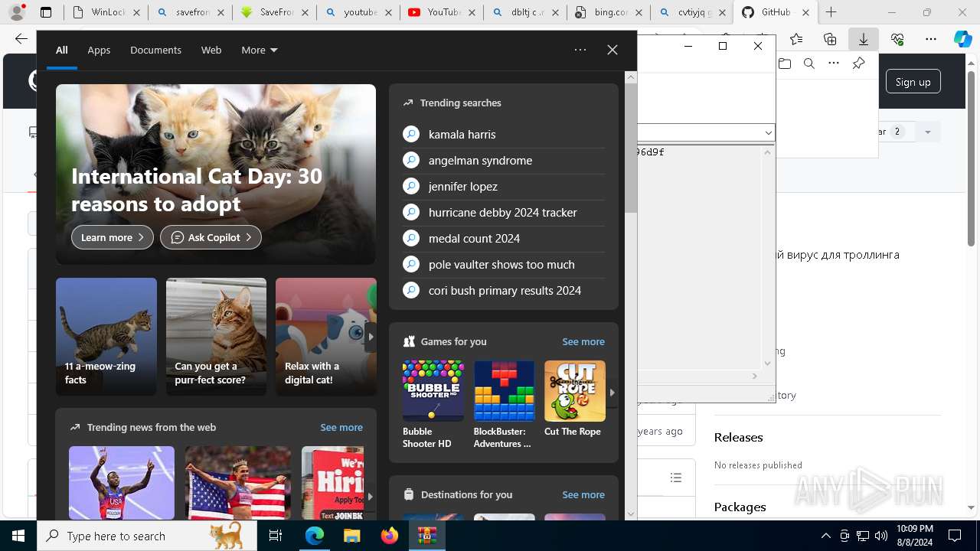This screenshot has width=980, height=551.
Task: Open Cut The Rope game
Action: [574, 398]
